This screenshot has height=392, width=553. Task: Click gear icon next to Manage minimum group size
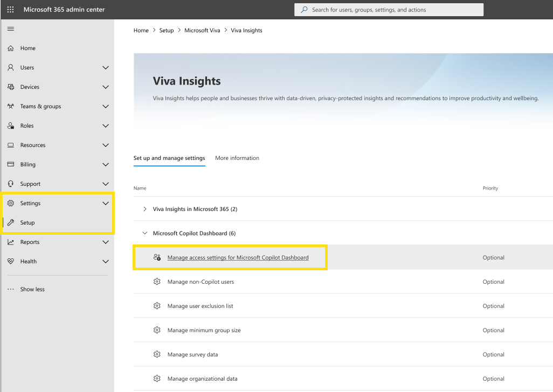tap(157, 330)
